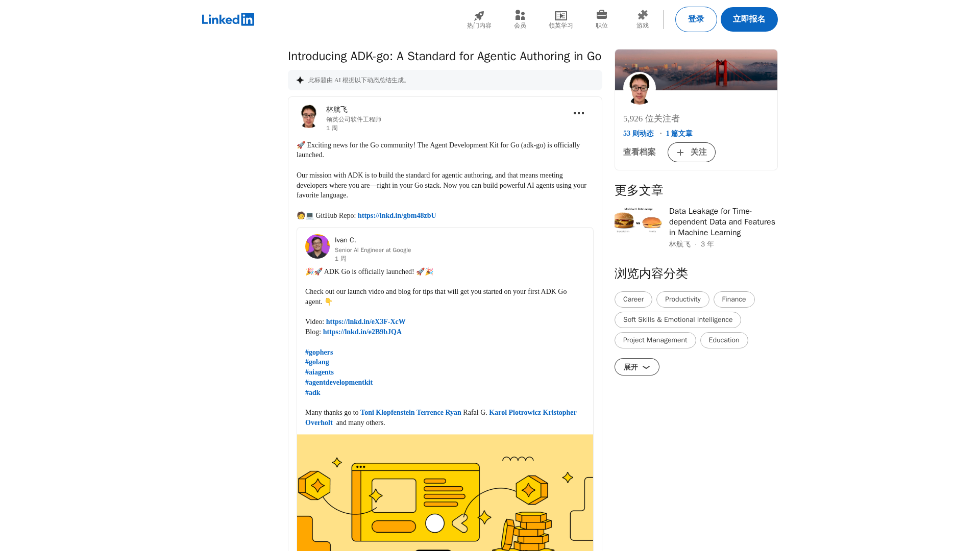Expand categories with 展开 button
Image resolution: width=980 pixels, height=551 pixels.
636,367
